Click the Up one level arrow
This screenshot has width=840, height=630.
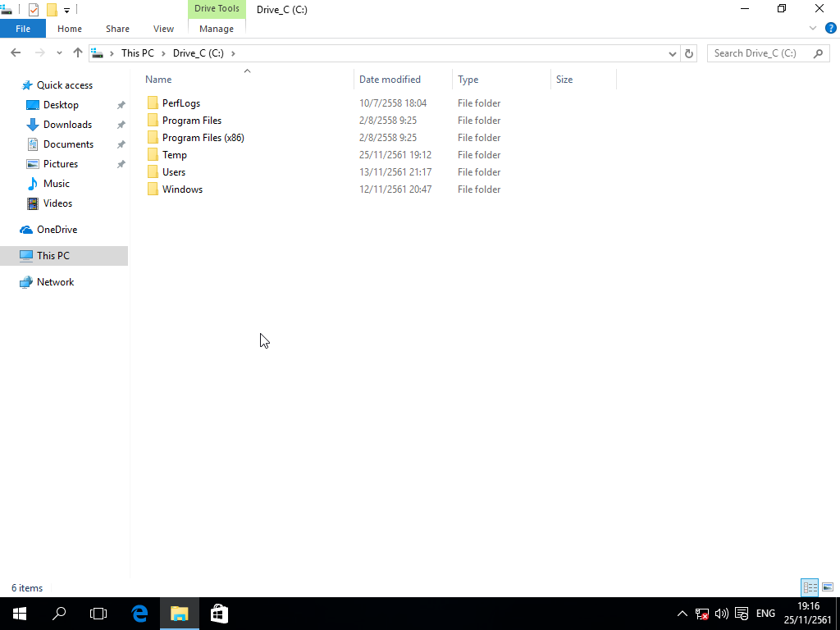click(78, 52)
